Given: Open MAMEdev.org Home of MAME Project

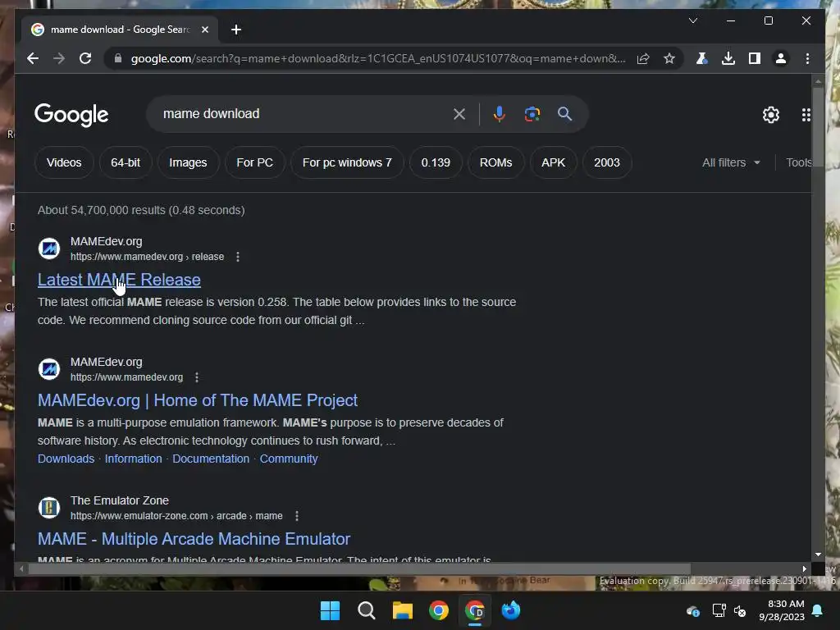Looking at the screenshot, I should tap(197, 400).
